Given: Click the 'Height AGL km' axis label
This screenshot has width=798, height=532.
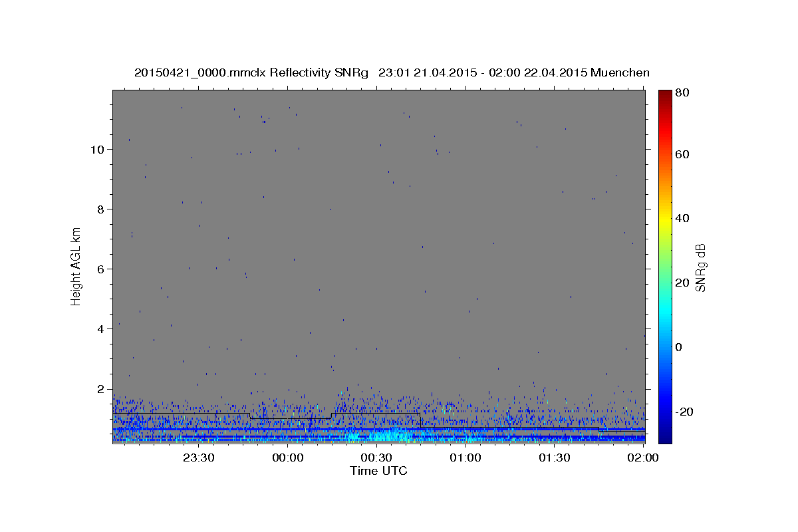Looking at the screenshot, I should coord(76,265).
